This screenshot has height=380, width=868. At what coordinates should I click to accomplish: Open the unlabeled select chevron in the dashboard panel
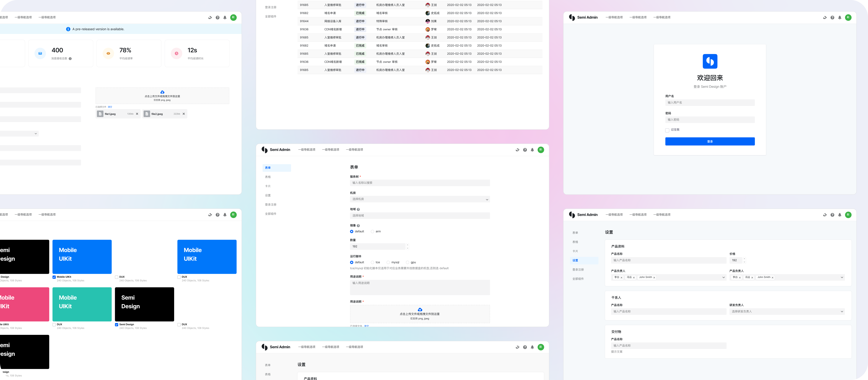pyautogui.click(x=36, y=134)
